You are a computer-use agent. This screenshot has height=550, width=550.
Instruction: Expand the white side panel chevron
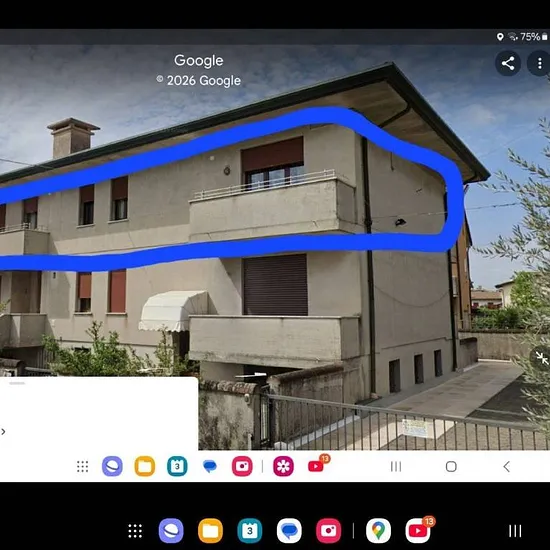(x=3, y=431)
